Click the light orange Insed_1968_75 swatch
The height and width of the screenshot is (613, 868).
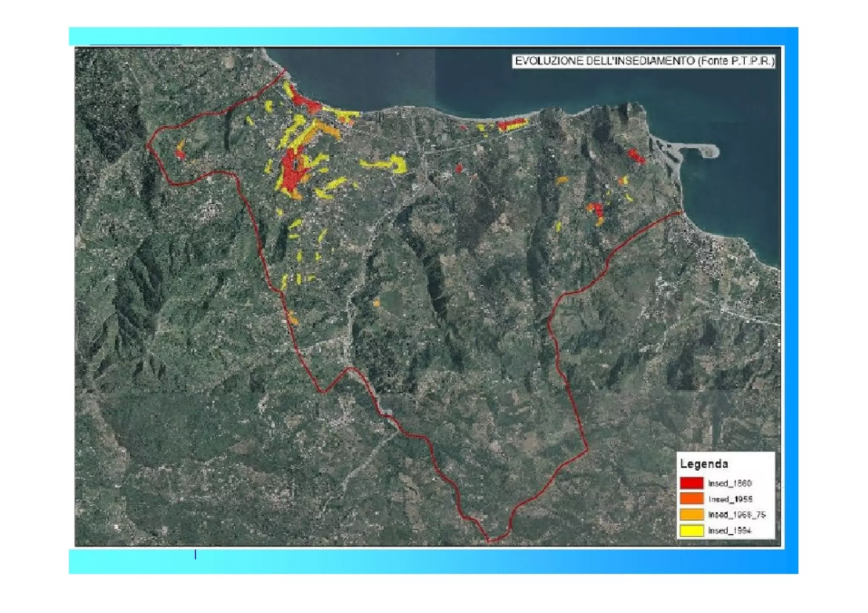691,514
